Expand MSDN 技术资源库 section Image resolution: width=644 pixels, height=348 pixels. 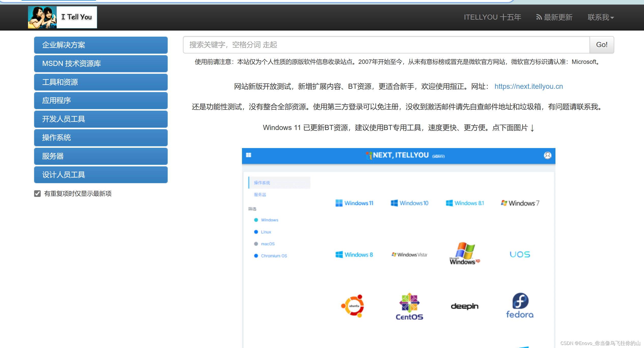101,63
